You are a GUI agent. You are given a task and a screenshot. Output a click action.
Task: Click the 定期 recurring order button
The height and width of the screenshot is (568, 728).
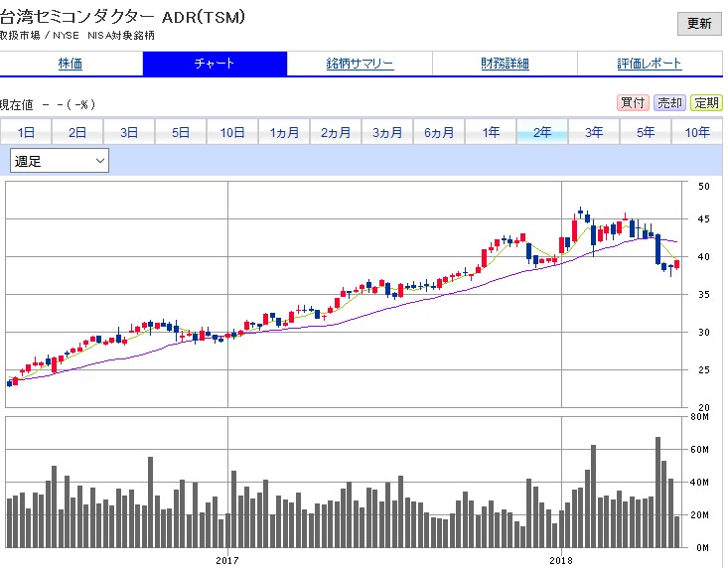[706, 103]
